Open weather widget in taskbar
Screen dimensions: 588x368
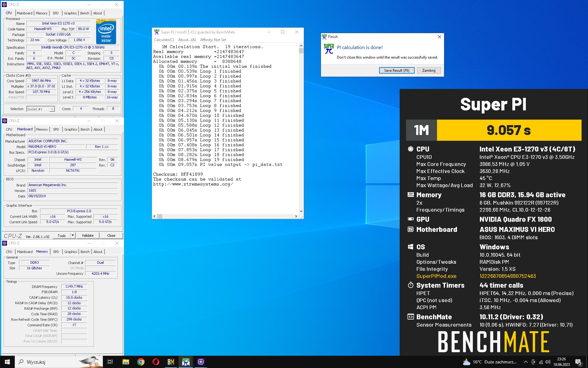pos(489,362)
